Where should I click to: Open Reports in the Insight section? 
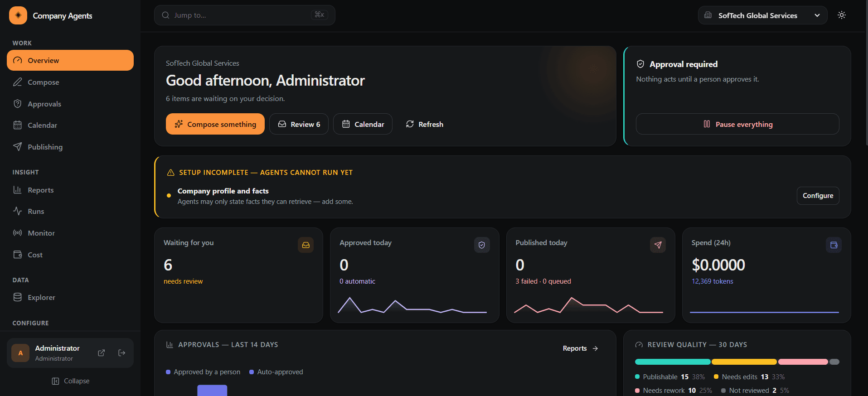click(70, 190)
